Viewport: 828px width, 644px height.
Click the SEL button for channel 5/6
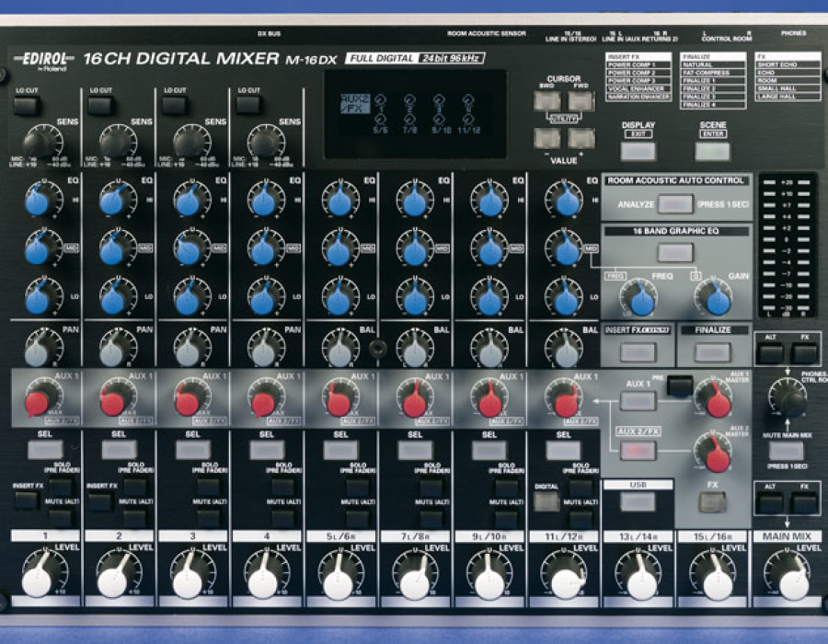point(341,450)
